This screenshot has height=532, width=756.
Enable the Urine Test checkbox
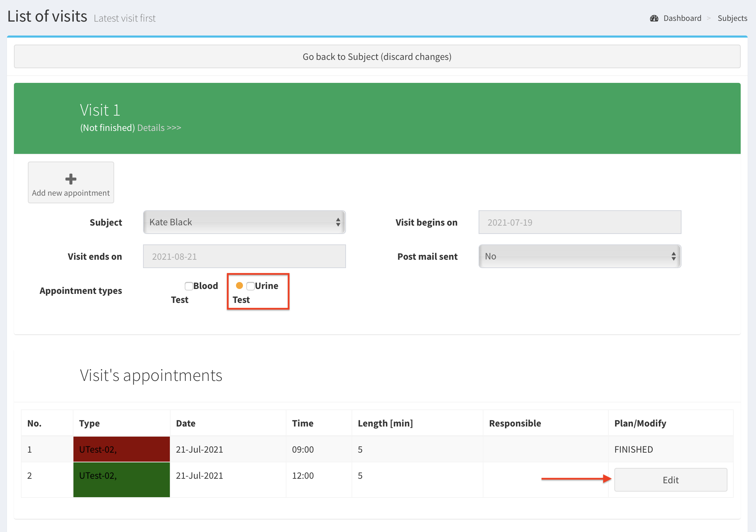[250, 286]
